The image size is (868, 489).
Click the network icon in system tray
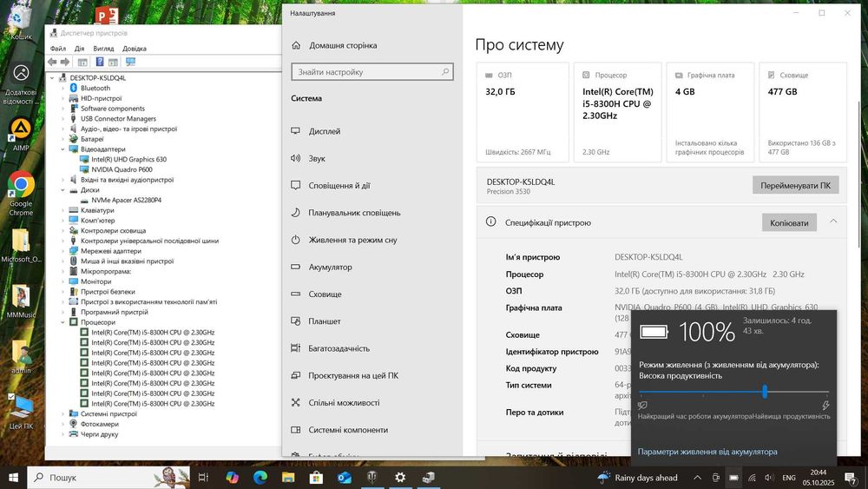752,478
